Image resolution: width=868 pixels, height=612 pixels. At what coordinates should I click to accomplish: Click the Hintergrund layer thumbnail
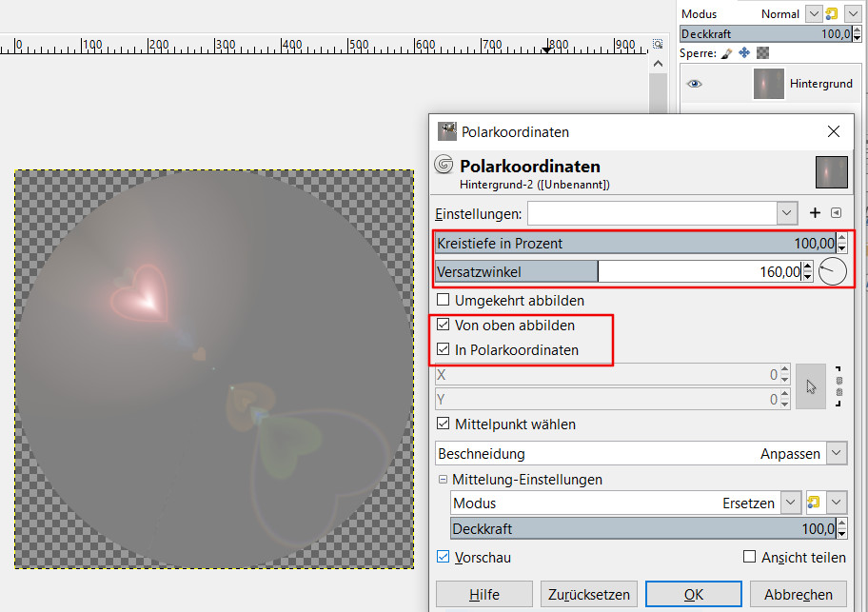768,84
